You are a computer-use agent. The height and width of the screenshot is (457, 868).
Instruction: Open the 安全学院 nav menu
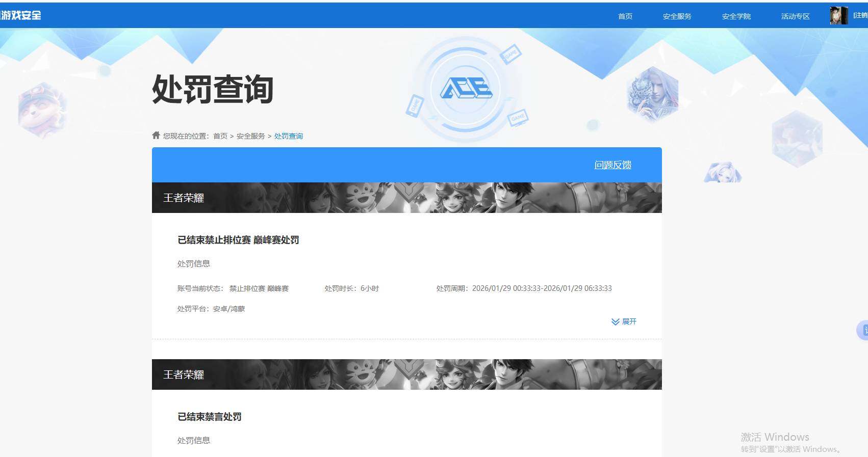pos(736,16)
